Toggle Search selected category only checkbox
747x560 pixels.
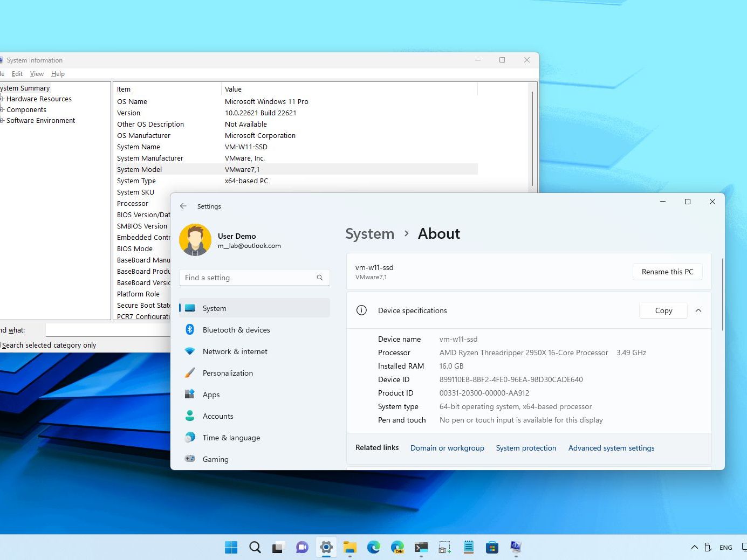coord(49,345)
